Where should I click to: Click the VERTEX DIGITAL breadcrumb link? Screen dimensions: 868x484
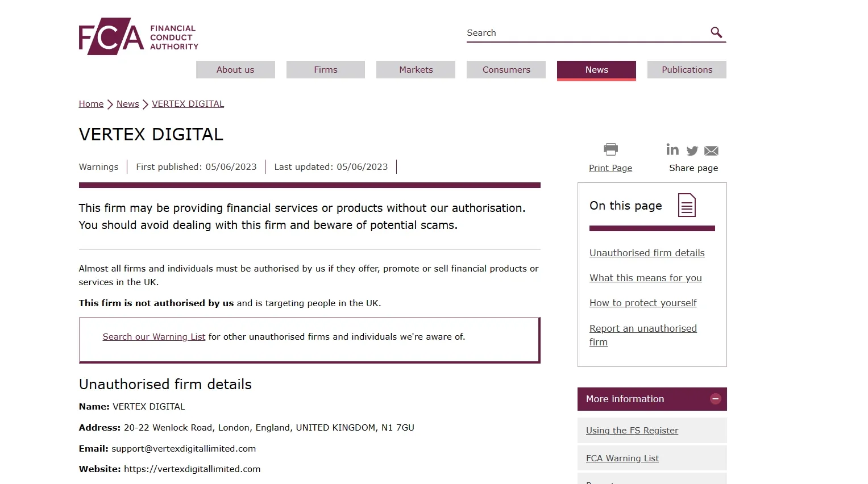pos(188,104)
